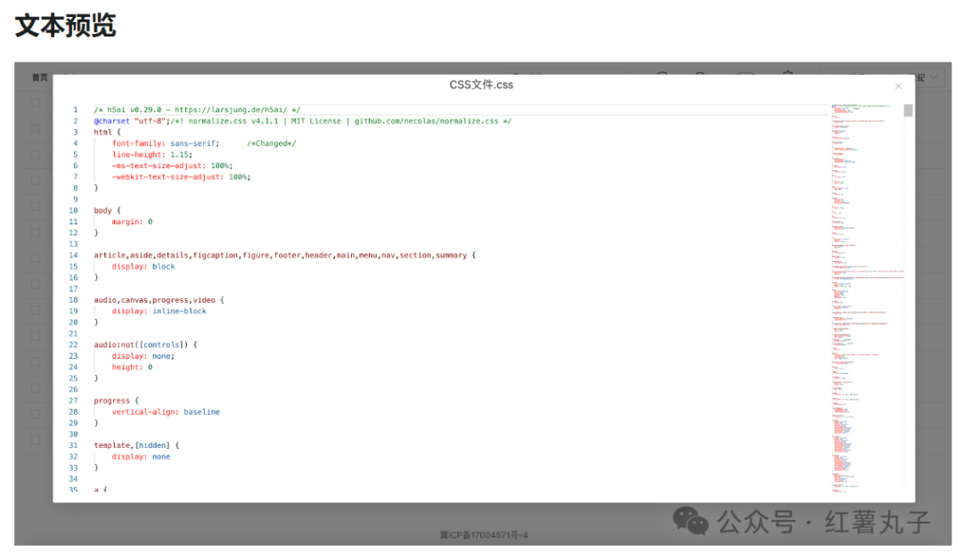Expand the top-right dropdown chevron behind dialog
This screenshot has width=962, height=560.
(x=933, y=77)
